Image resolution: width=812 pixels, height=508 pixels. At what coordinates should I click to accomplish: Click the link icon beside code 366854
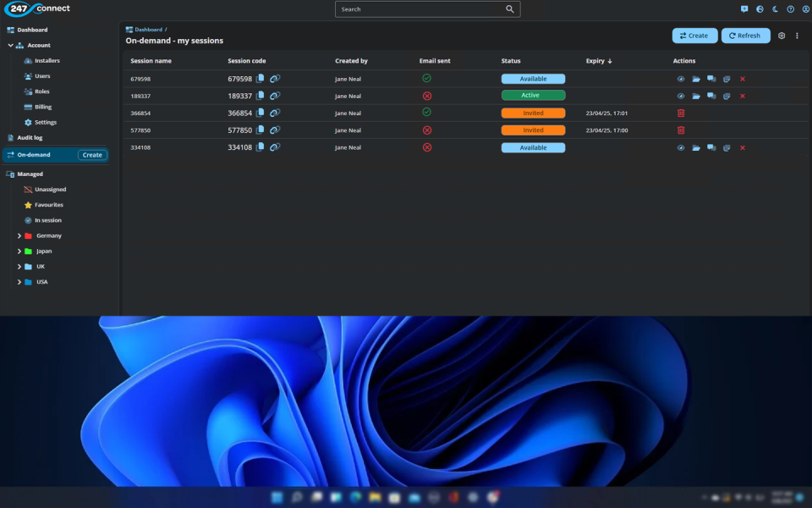click(x=275, y=113)
